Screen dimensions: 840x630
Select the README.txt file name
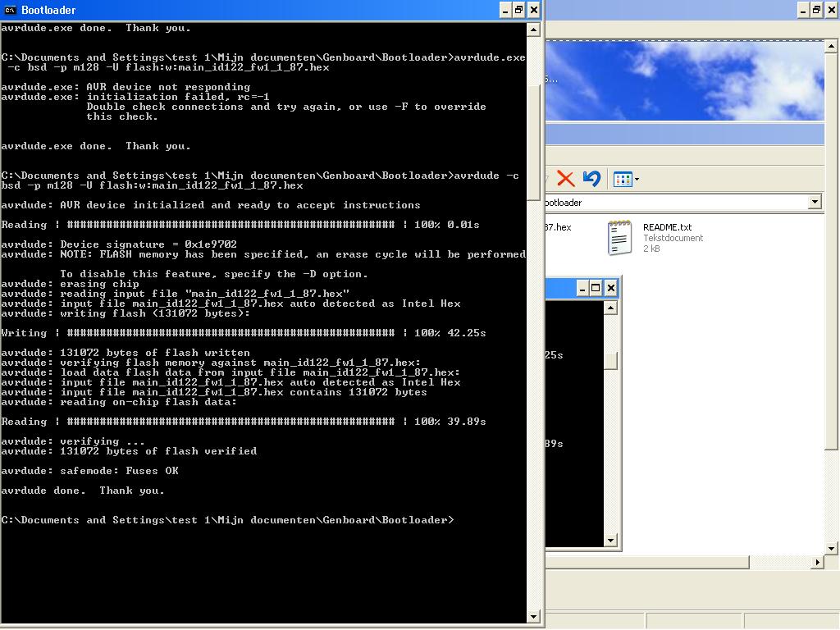click(x=668, y=227)
